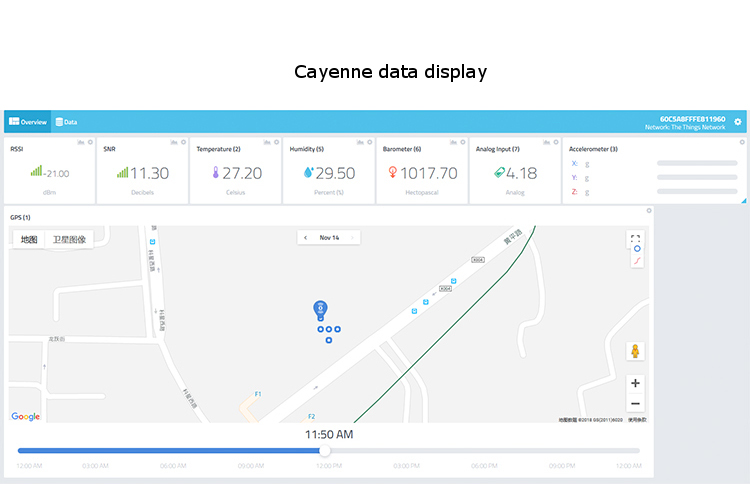Viewport: 750px width, 484px height.
Task: Toggle the map path line display
Action: tap(637, 260)
